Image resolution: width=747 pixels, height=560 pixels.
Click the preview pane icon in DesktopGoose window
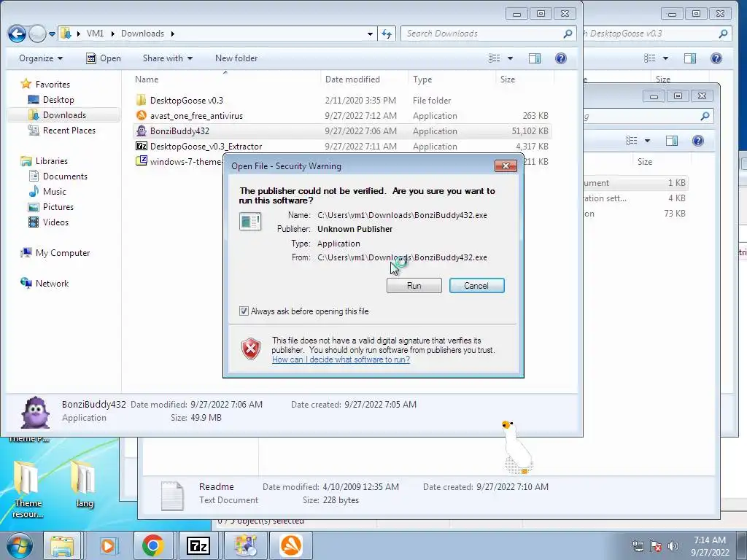(x=690, y=58)
